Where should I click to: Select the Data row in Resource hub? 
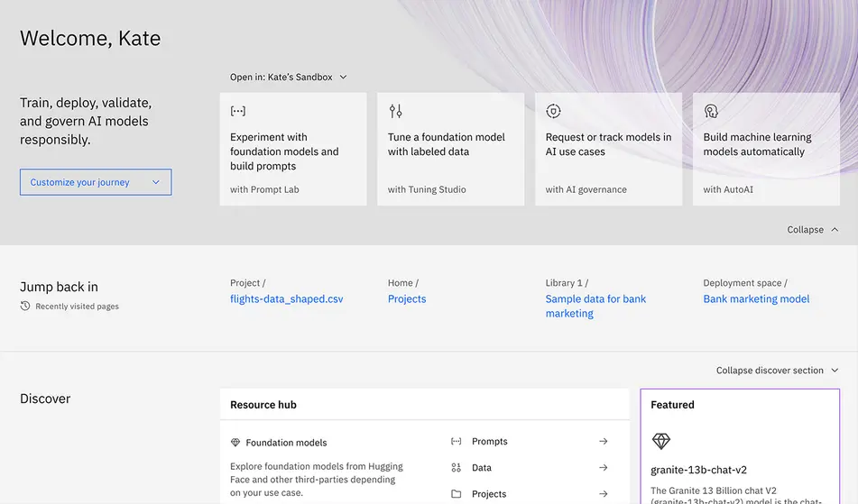point(530,467)
